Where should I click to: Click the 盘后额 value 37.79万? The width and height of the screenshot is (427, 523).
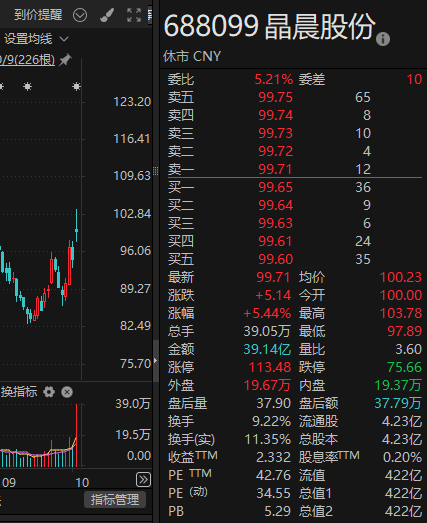tap(398, 404)
